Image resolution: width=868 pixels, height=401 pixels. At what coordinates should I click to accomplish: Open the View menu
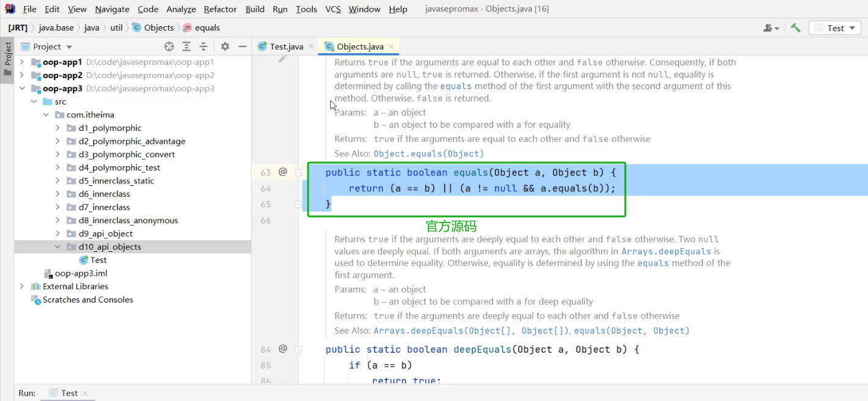pos(77,9)
